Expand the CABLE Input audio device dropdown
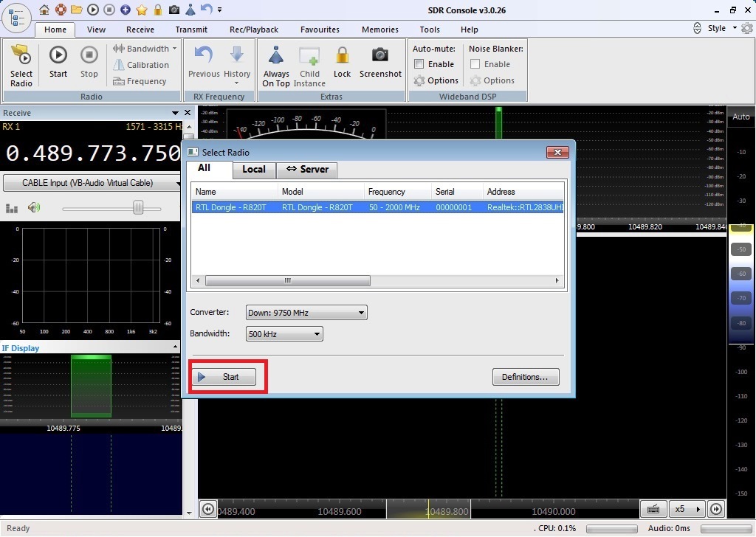Screen dimensions: 756x537 pyautogui.click(x=92, y=183)
